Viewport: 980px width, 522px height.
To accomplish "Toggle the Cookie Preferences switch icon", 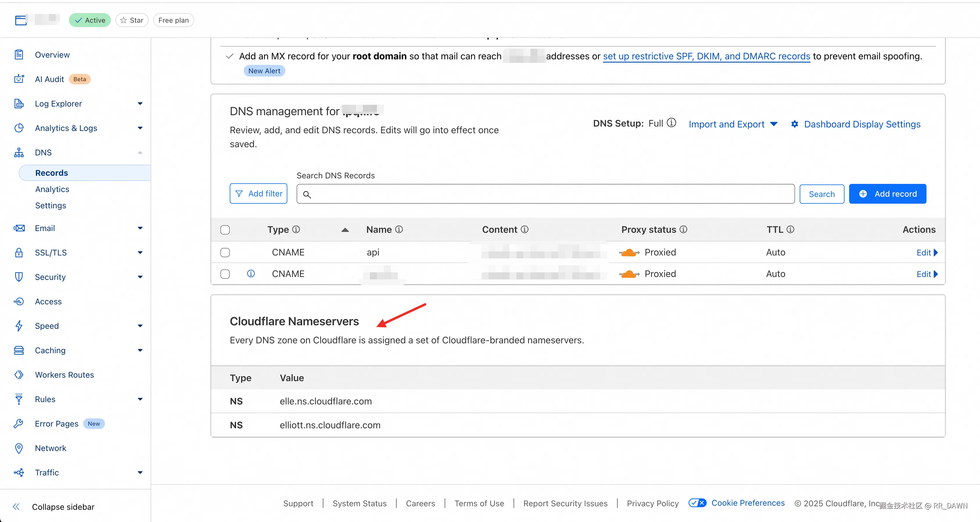I will click(697, 503).
